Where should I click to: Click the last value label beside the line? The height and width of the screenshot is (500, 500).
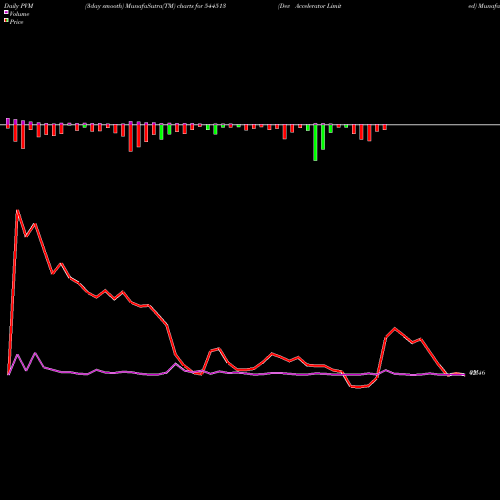click(477, 373)
